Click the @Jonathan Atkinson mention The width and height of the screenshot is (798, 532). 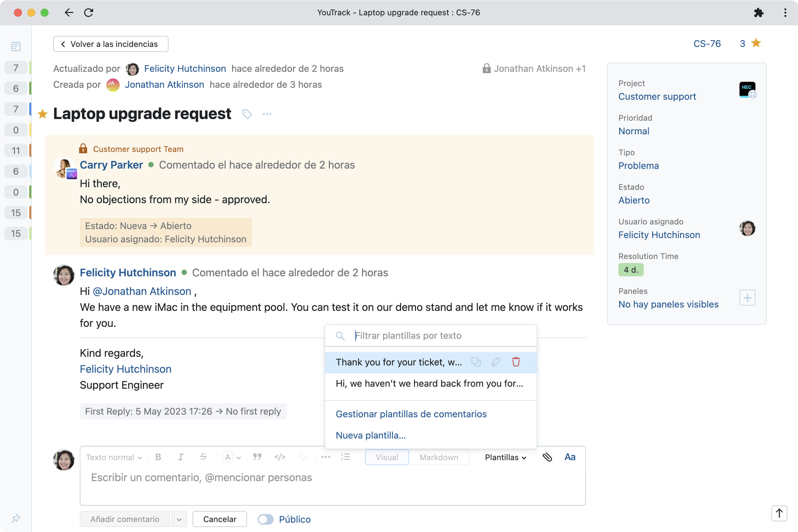point(142,291)
